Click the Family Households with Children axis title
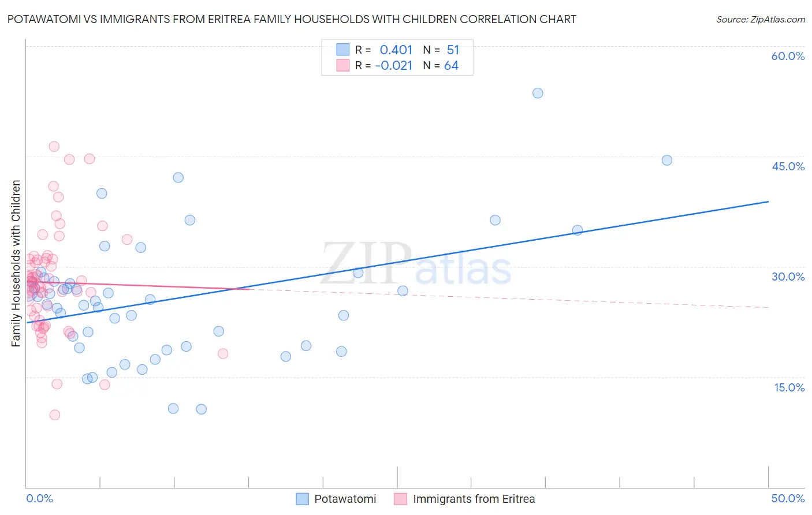The width and height of the screenshot is (812, 515). 16,264
